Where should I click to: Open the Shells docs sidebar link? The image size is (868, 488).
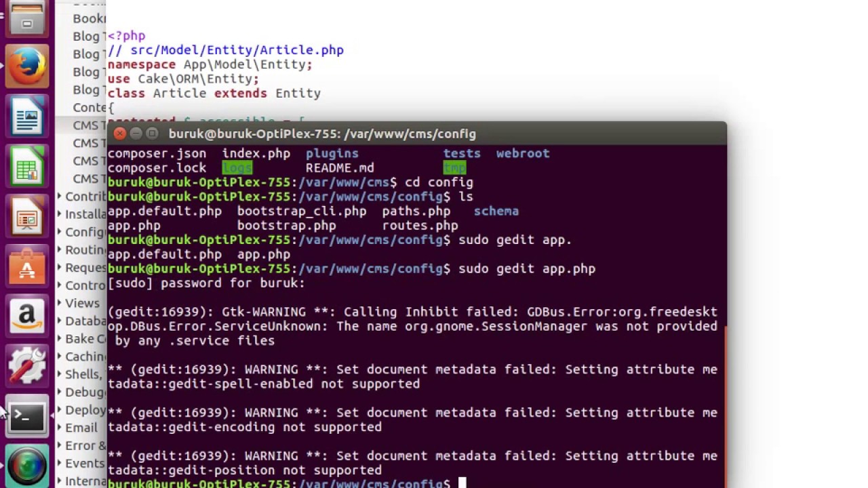84,374
